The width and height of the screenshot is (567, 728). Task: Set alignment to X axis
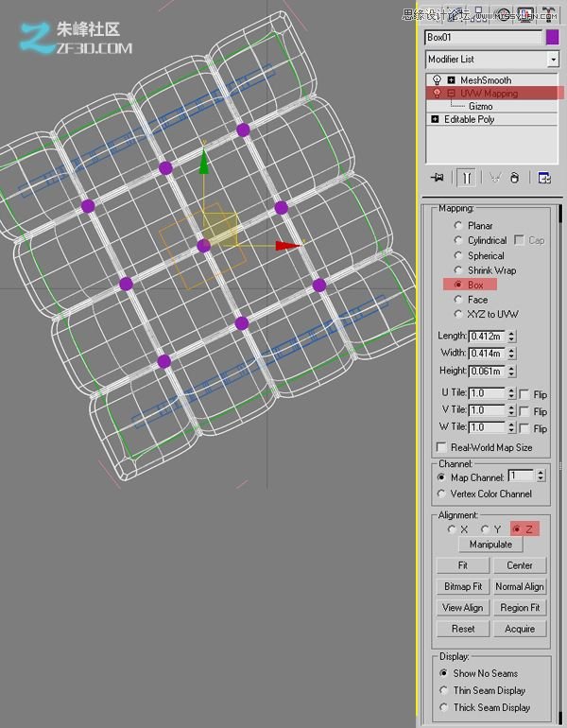(x=452, y=529)
